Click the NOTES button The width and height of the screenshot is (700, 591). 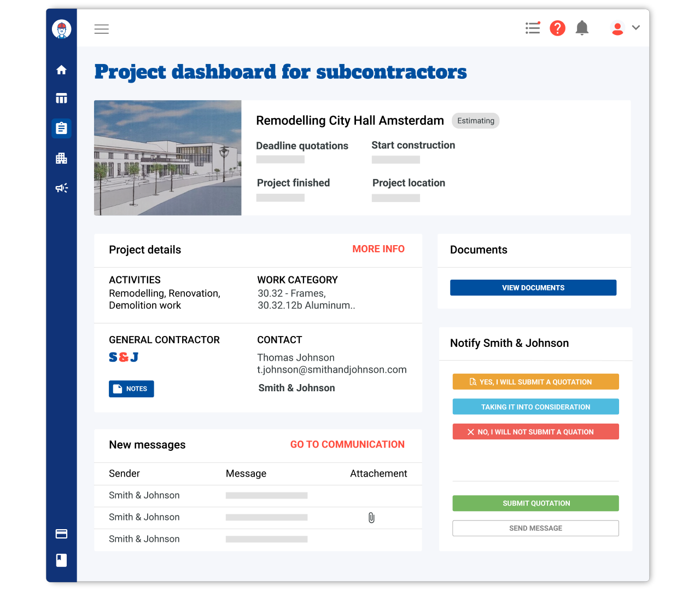tap(131, 389)
